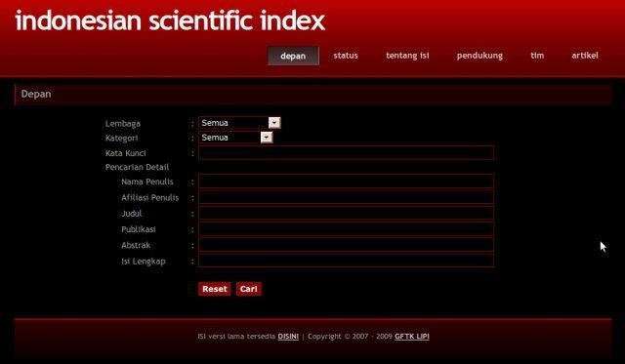This screenshot has width=625, height=364.
Task: Open the depan tab
Action: (x=293, y=56)
